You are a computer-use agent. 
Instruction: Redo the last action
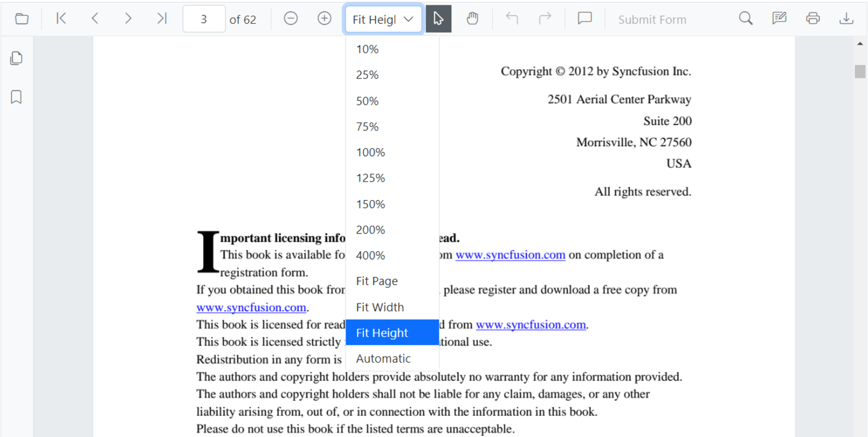(x=545, y=19)
